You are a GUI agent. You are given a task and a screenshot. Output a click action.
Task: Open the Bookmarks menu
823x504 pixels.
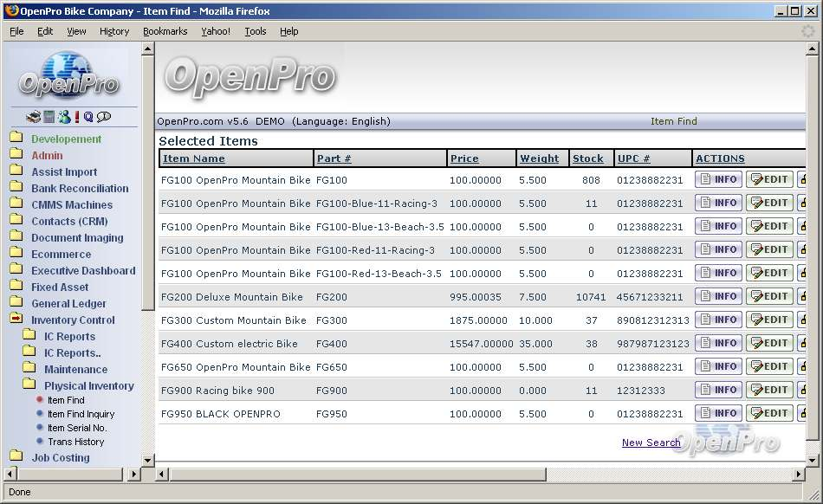pyautogui.click(x=165, y=31)
